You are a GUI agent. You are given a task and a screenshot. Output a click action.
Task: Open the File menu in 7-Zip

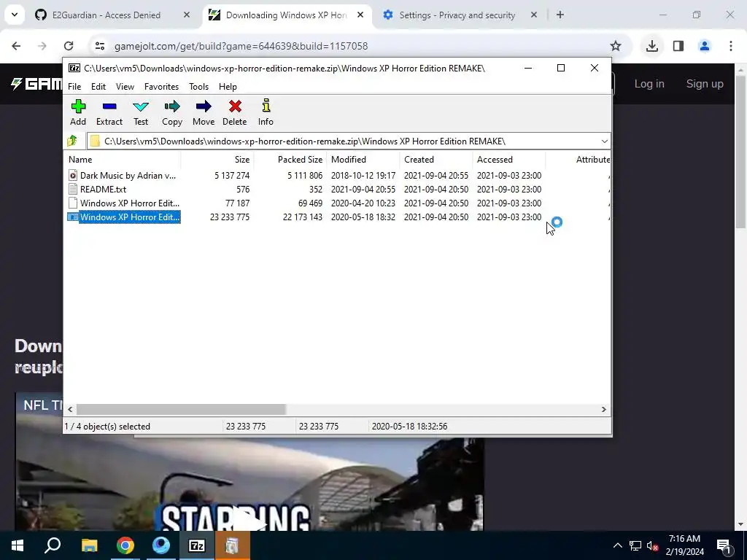click(74, 87)
